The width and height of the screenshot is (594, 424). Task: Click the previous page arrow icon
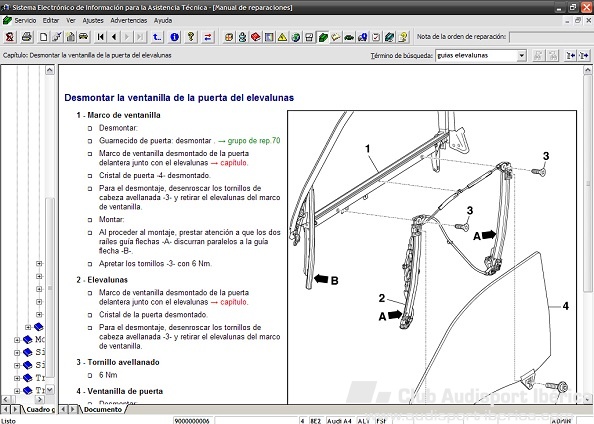tap(114, 37)
